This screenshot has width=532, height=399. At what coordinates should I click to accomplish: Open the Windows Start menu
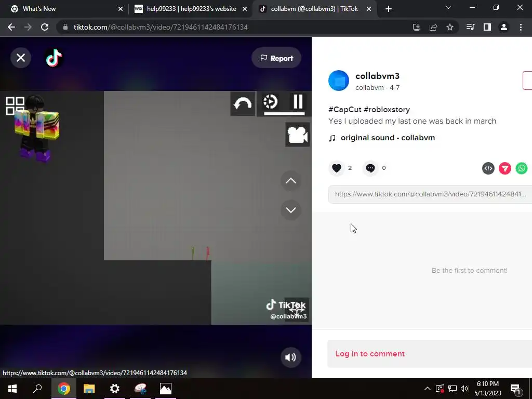tap(12, 389)
